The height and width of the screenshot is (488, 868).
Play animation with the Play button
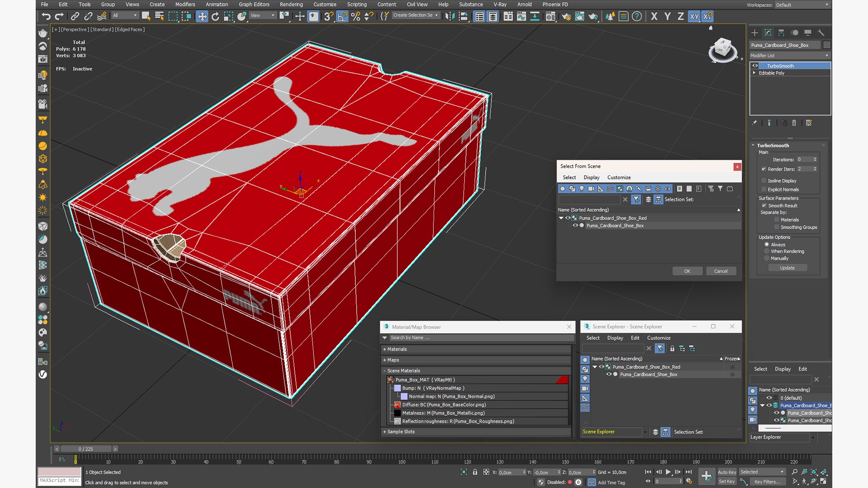tap(668, 472)
